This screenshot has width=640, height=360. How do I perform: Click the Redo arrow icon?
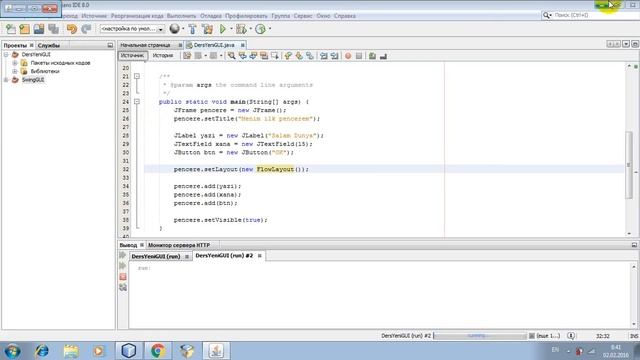(x=86, y=29)
